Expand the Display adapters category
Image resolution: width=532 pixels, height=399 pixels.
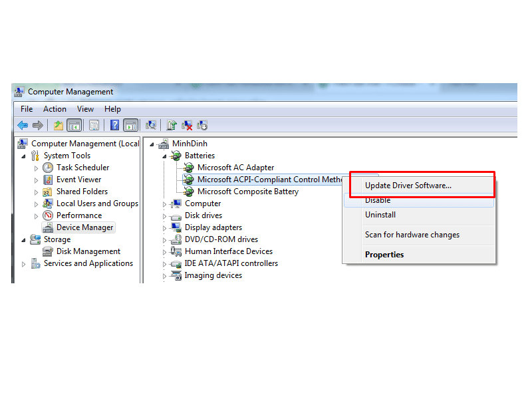[164, 228]
